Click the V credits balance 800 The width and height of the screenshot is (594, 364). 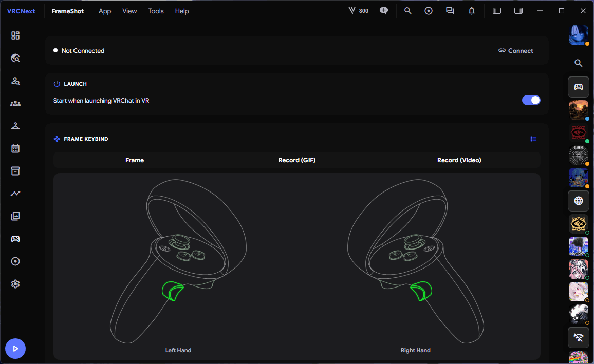click(358, 11)
